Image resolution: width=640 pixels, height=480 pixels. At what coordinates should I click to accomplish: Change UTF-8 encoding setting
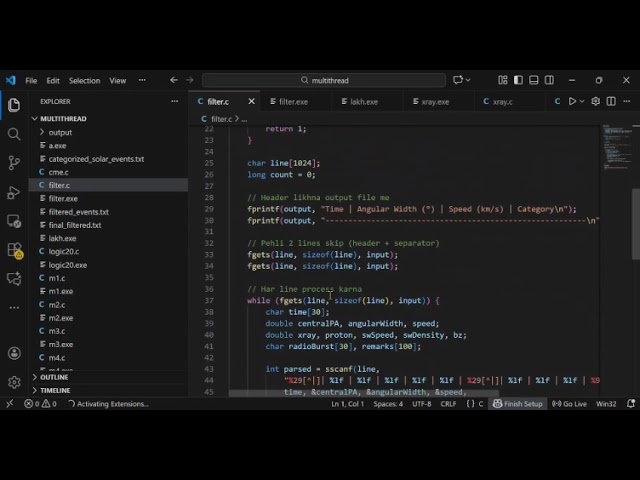pyautogui.click(x=422, y=404)
